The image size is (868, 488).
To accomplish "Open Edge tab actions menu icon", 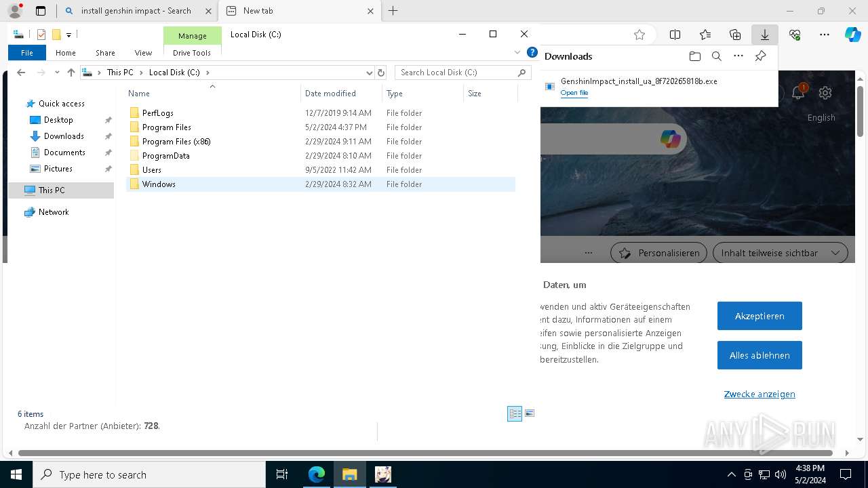I will [x=41, y=11].
